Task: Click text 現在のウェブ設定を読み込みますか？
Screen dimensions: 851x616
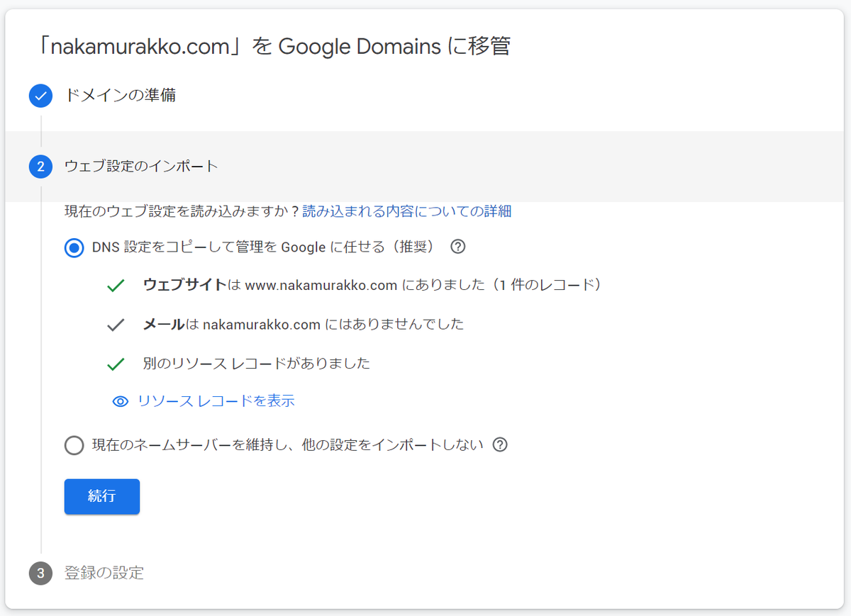Action: tap(182, 211)
